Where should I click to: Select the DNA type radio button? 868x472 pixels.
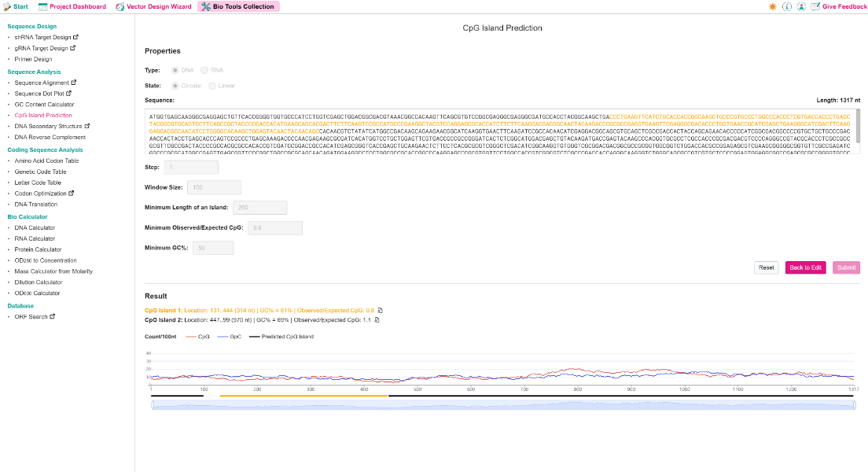coord(175,70)
